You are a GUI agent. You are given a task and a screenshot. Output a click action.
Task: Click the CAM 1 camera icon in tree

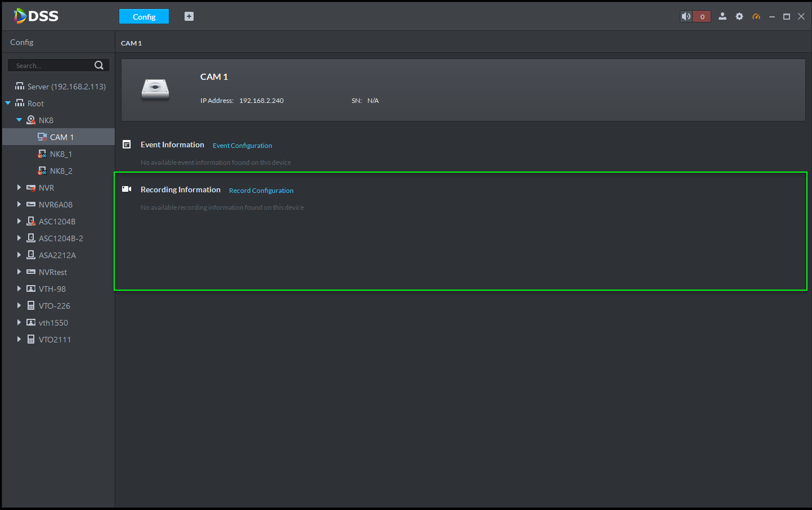pos(42,137)
